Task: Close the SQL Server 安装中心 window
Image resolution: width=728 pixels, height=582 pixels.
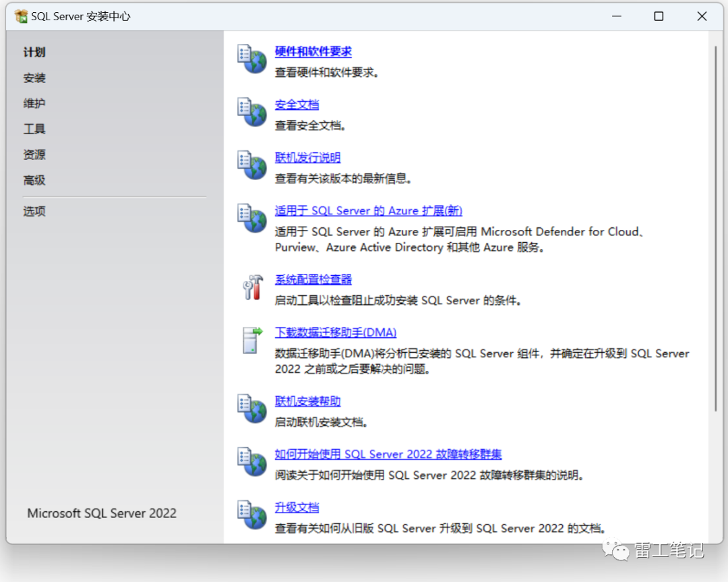Action: pos(702,16)
